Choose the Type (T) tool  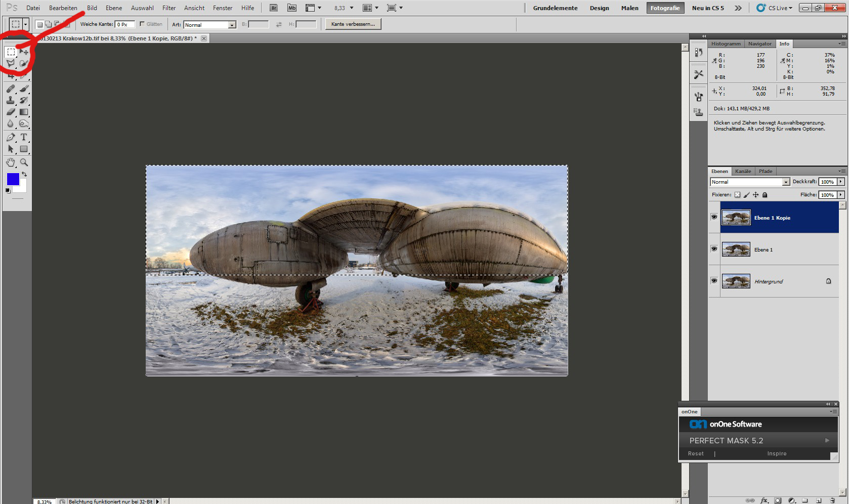pos(23,137)
